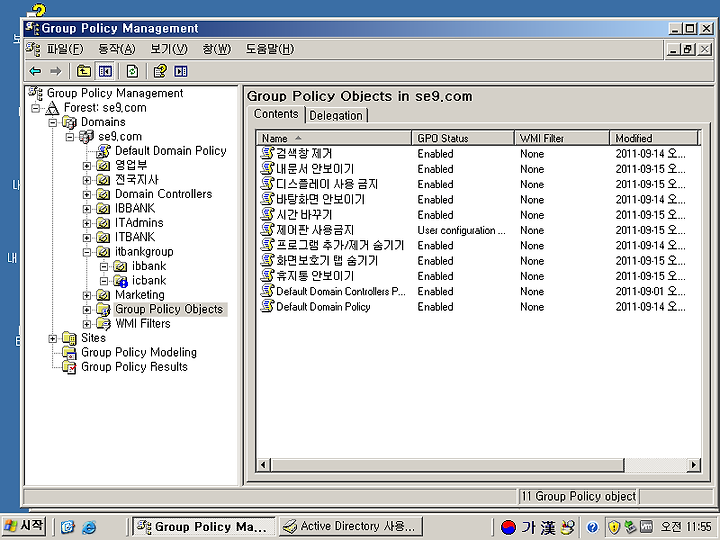Click 'User configuration ...' status cell
Screen dimensions: 720x540
461,230
